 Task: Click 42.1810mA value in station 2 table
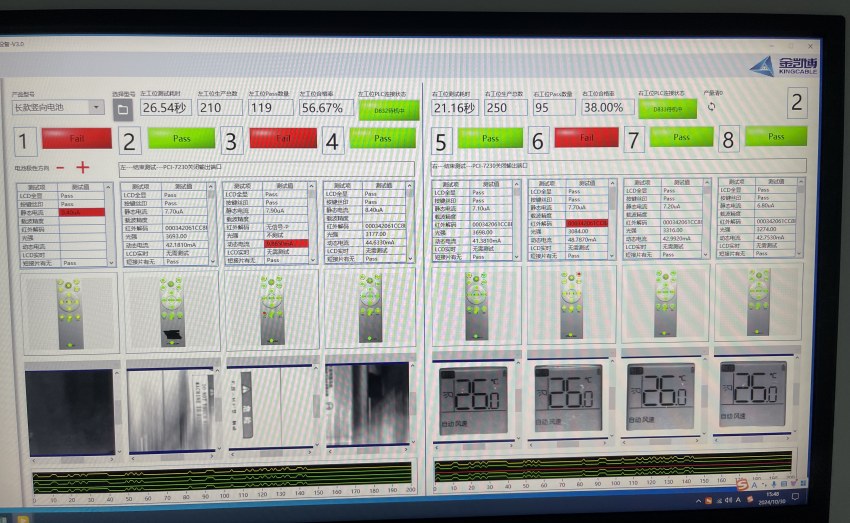pyautogui.click(x=181, y=244)
